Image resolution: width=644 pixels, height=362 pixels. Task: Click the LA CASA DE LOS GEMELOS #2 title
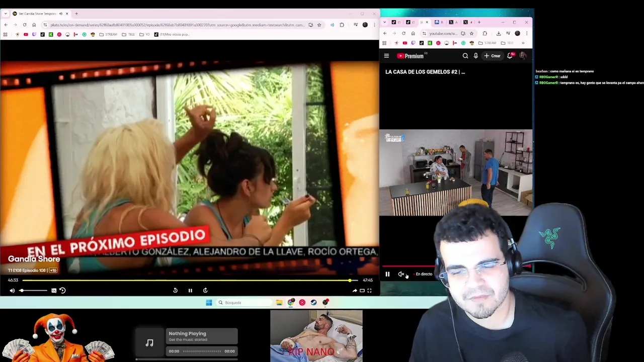click(425, 72)
